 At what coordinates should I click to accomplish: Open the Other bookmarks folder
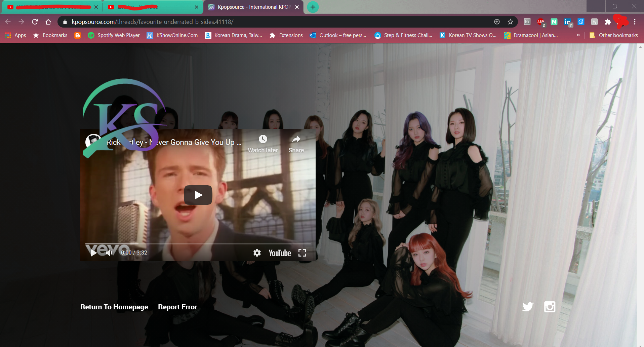click(x=614, y=35)
